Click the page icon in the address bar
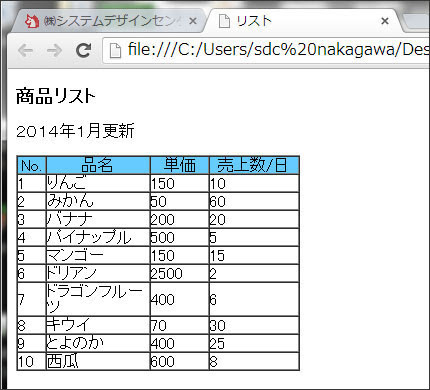 coord(115,51)
